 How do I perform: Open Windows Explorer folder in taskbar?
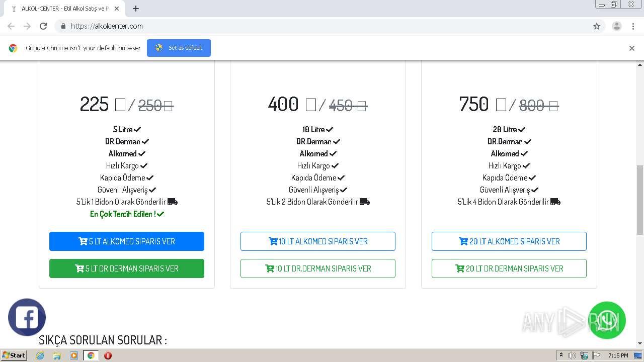57,355
